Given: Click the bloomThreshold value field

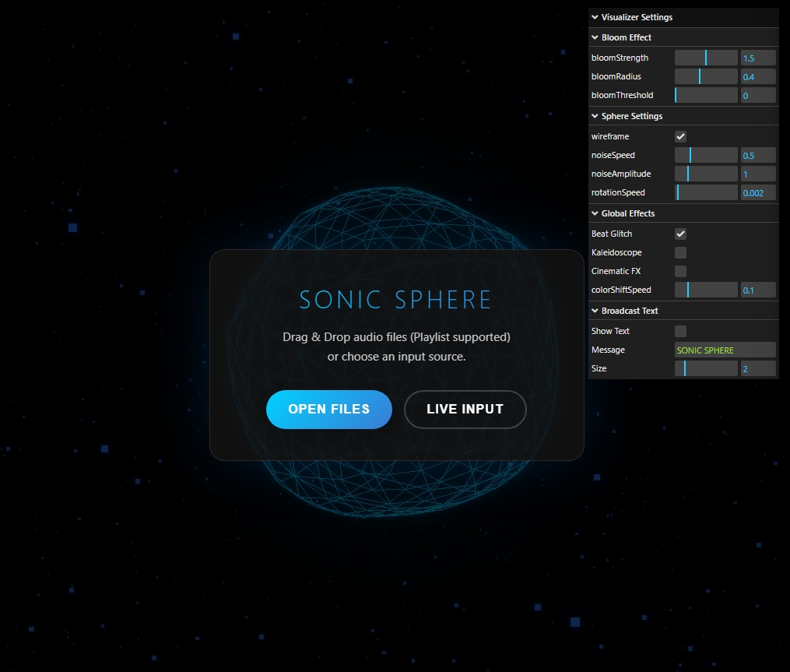Looking at the screenshot, I should (x=757, y=94).
